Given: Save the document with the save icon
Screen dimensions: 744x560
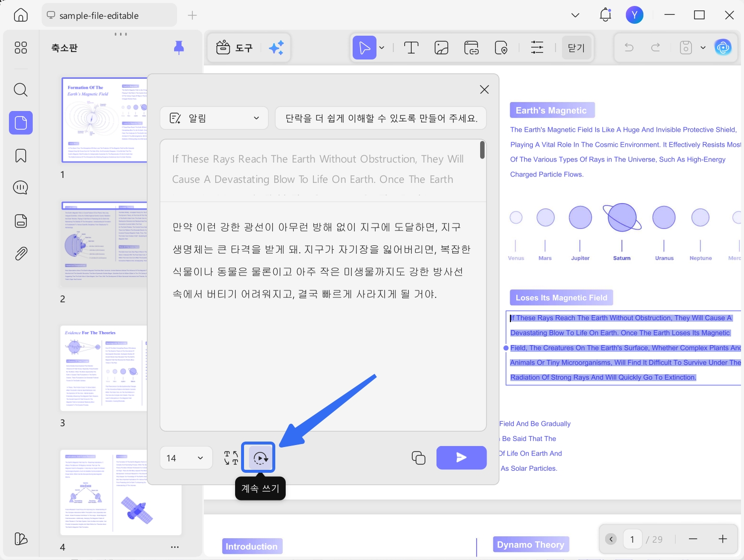Looking at the screenshot, I should 686,48.
